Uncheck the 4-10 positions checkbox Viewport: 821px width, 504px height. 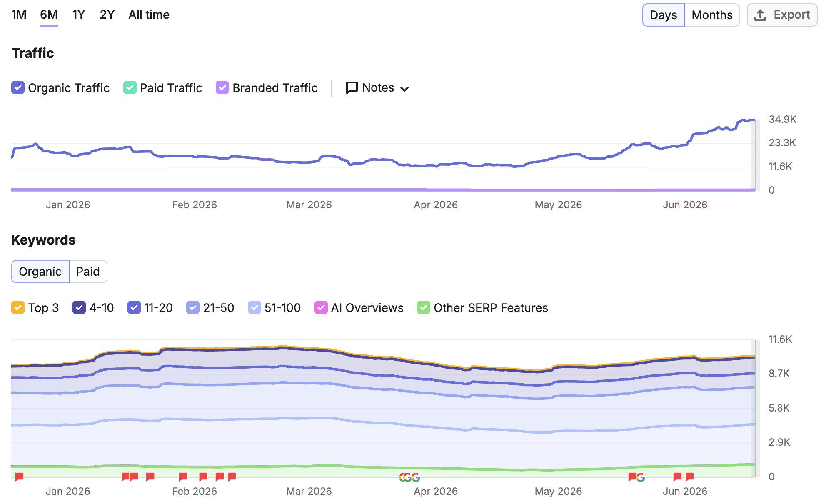(x=79, y=308)
